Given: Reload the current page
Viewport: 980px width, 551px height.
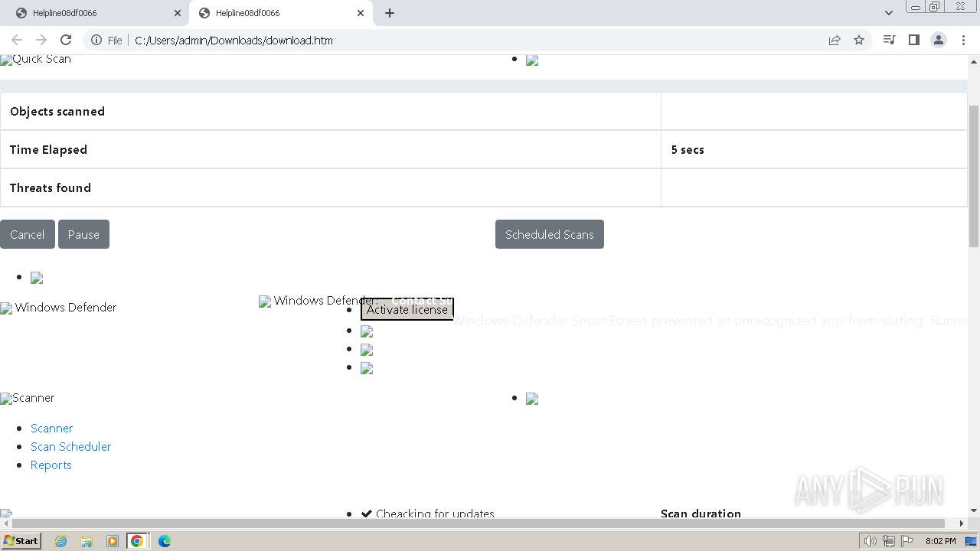Looking at the screenshot, I should pos(66,40).
